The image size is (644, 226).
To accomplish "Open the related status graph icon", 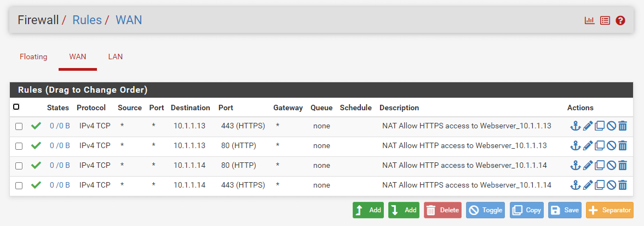I will click(x=589, y=20).
